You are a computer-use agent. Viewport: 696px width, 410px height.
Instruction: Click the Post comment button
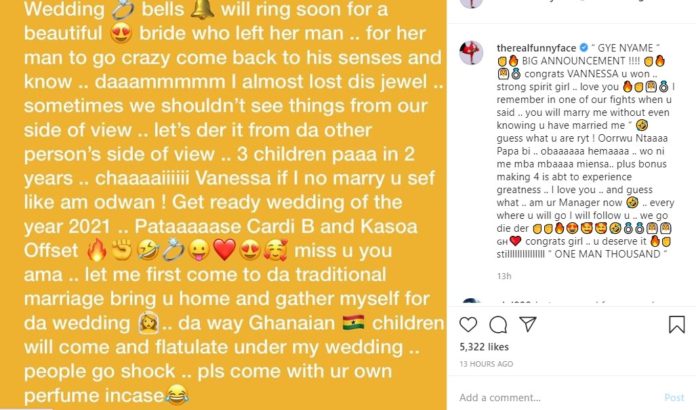pos(674,397)
